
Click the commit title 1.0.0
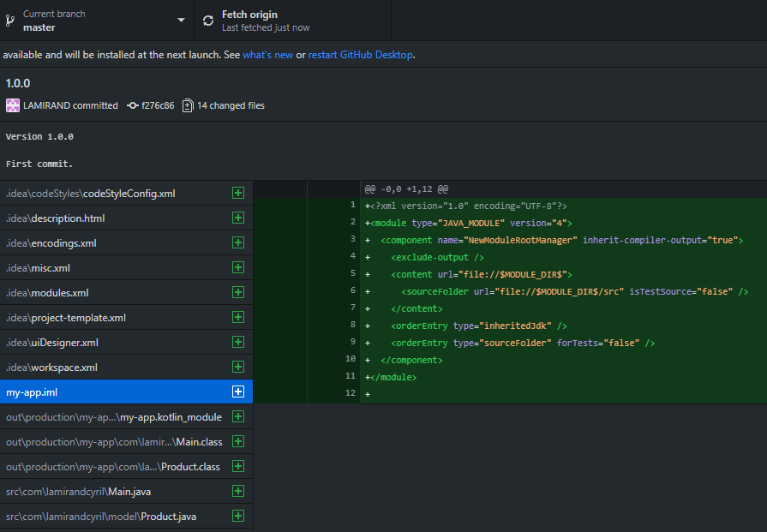point(18,83)
